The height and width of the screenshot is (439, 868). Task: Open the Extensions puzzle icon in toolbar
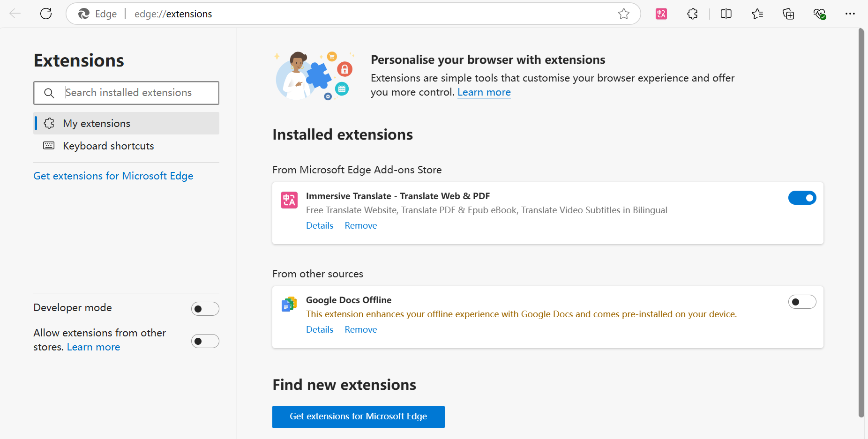(x=692, y=14)
